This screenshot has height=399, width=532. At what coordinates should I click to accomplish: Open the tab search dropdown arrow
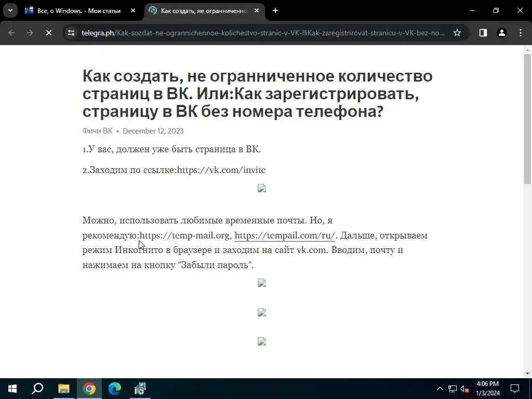10,10
